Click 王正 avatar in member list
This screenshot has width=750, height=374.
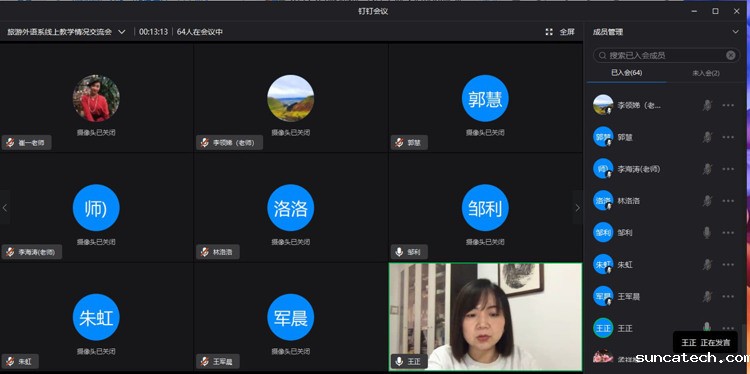[x=603, y=328]
